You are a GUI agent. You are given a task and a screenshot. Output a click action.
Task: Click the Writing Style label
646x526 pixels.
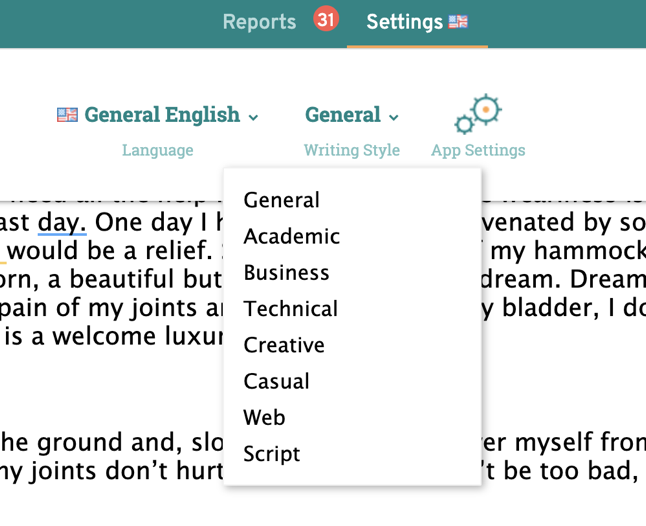pyautogui.click(x=351, y=150)
